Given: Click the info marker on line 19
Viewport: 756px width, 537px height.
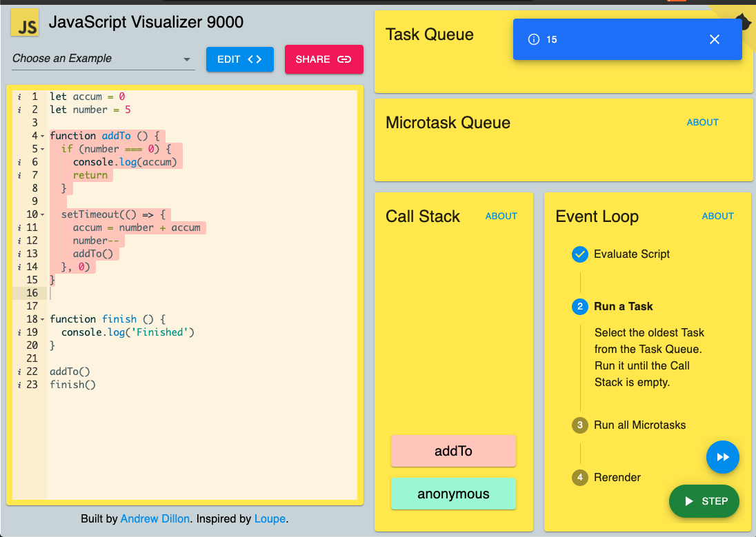Looking at the screenshot, I should coord(19,333).
